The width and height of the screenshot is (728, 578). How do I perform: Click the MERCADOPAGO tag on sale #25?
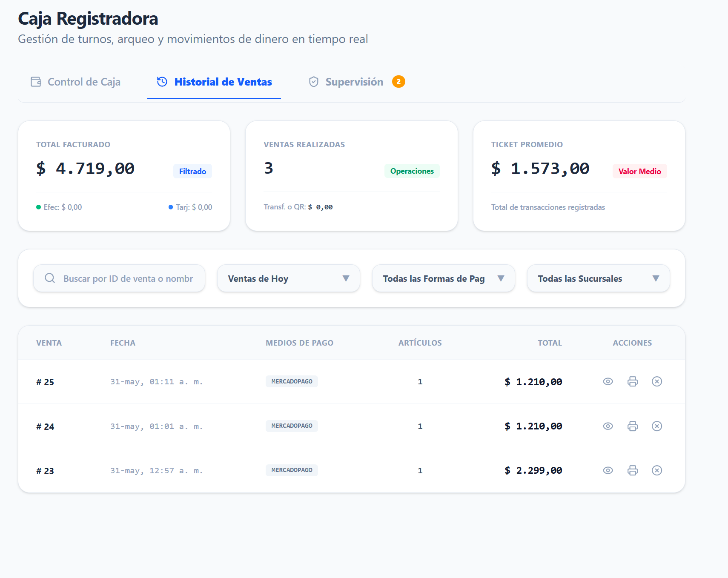point(292,381)
